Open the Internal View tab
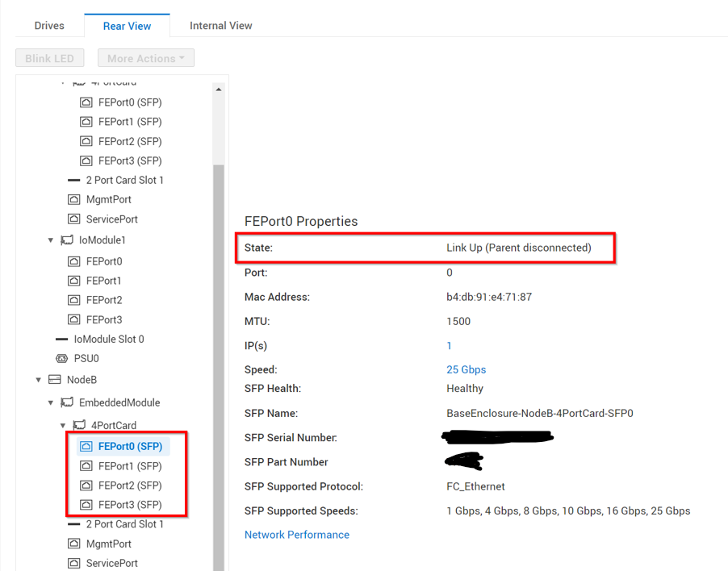The image size is (728, 571). point(220,25)
